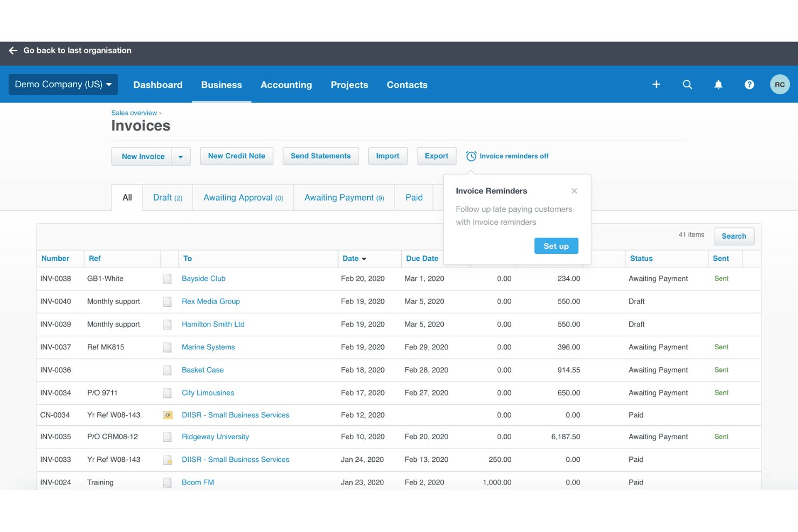This screenshot has height=532, width=798.
Task: Click the Export button
Action: [x=437, y=156]
